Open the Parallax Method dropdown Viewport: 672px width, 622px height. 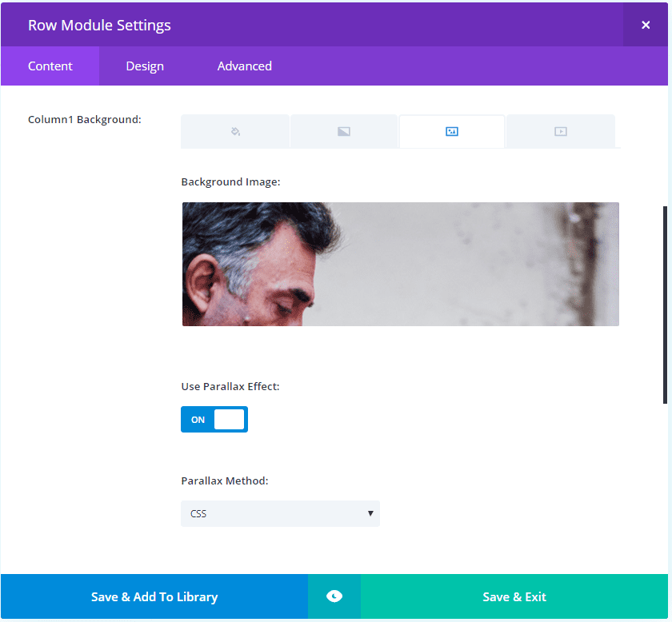280,513
